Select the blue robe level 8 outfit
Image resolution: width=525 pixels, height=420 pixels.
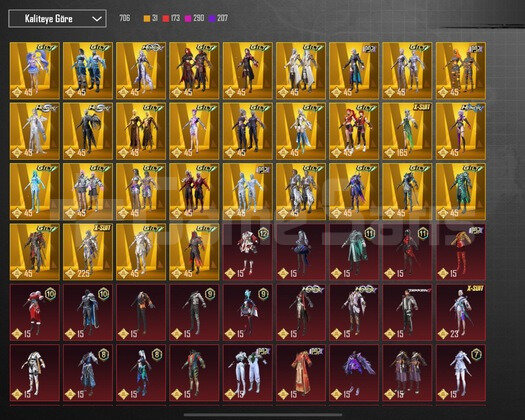pos(88,373)
